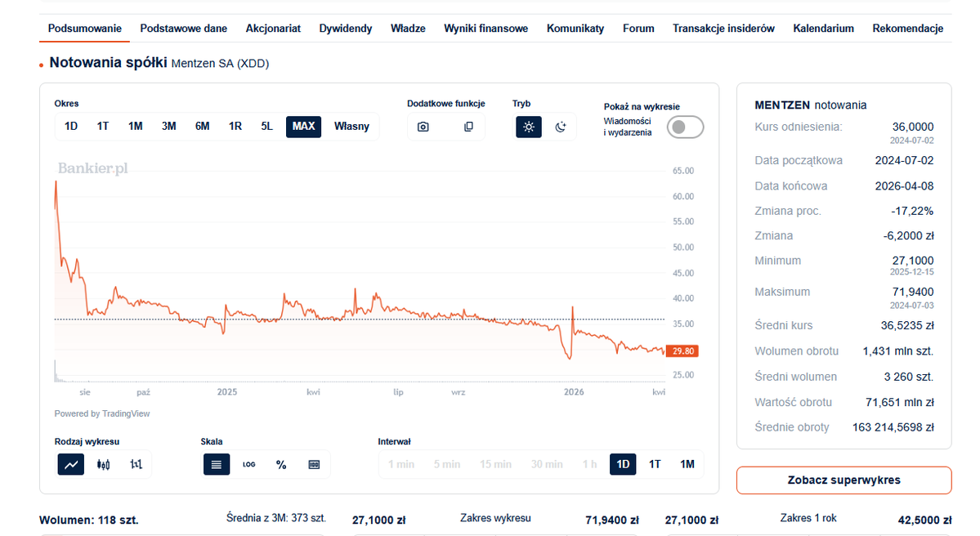Click Wolumen obrotu value 1,431 mln szt.
This screenshot has height=536, width=980.
pos(898,351)
